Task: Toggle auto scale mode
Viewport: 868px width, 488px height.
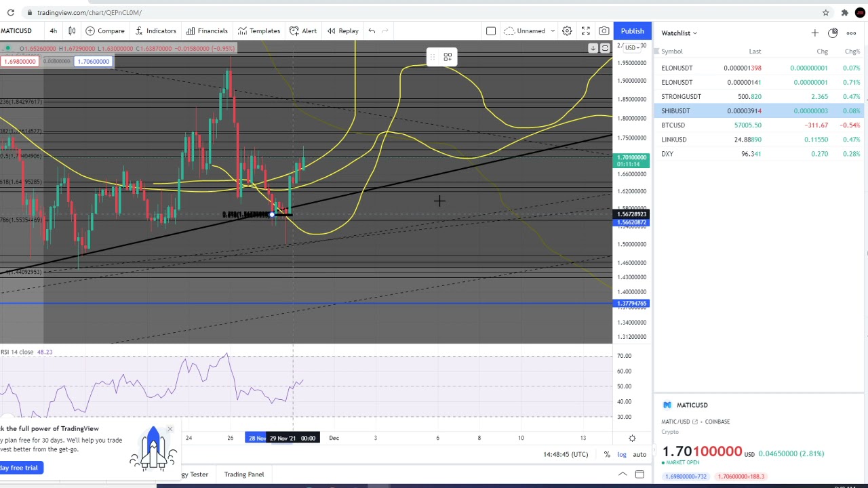Action: tap(639, 454)
